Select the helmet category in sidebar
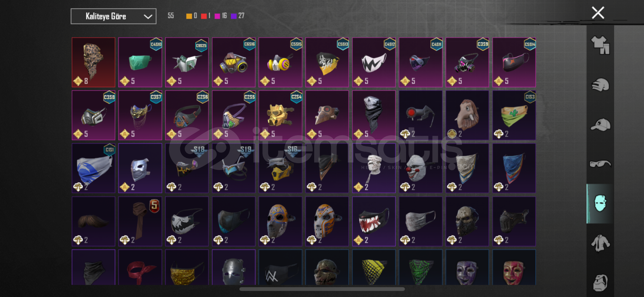This screenshot has height=297, width=644. 600,85
